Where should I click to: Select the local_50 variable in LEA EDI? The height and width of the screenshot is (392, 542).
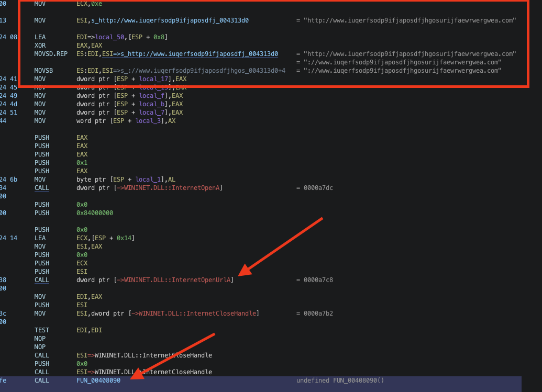[109, 37]
